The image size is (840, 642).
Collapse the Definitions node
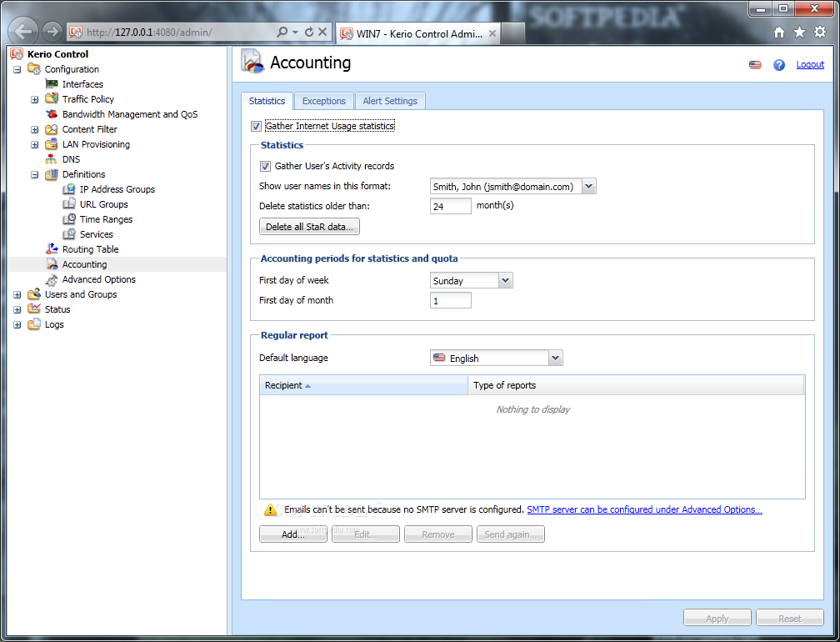click(35, 175)
